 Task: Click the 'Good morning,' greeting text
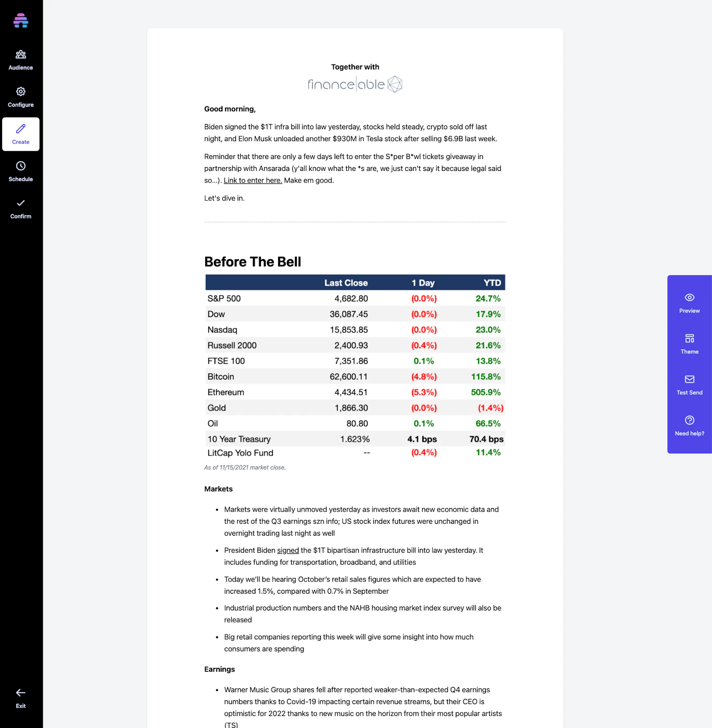(230, 109)
